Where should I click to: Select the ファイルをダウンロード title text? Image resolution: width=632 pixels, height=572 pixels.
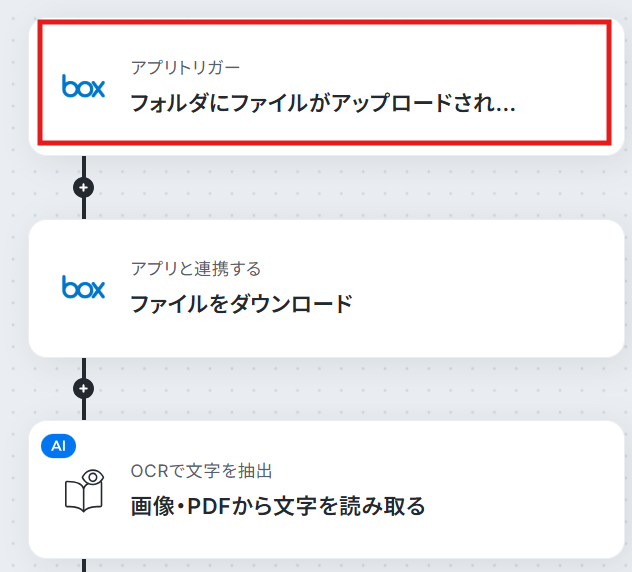click(x=242, y=304)
